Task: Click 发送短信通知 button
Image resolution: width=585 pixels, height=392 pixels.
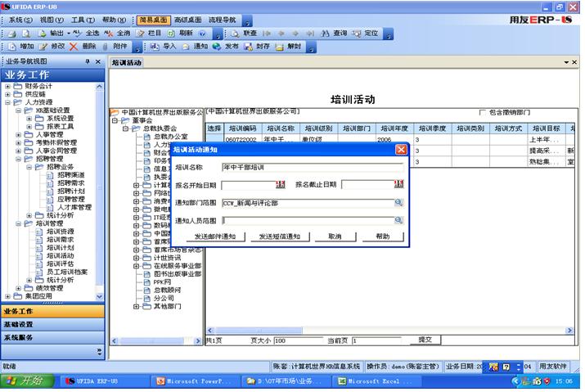Action: [280, 237]
